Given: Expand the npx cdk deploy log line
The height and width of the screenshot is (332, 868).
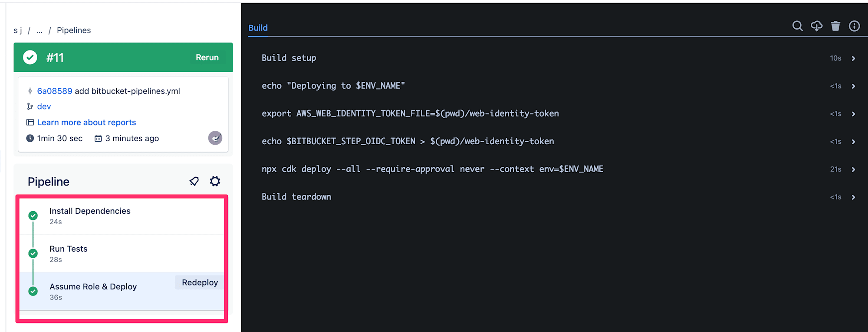Looking at the screenshot, I should (558, 169).
